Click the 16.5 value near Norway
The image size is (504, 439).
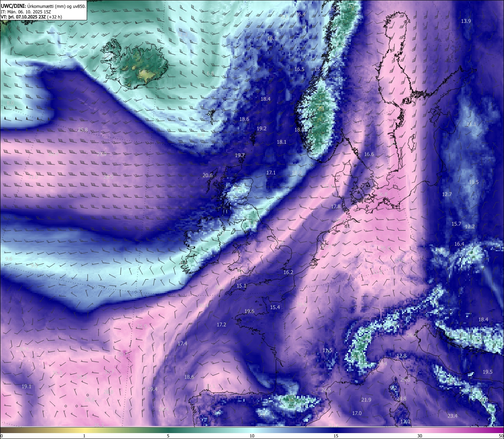point(299,69)
